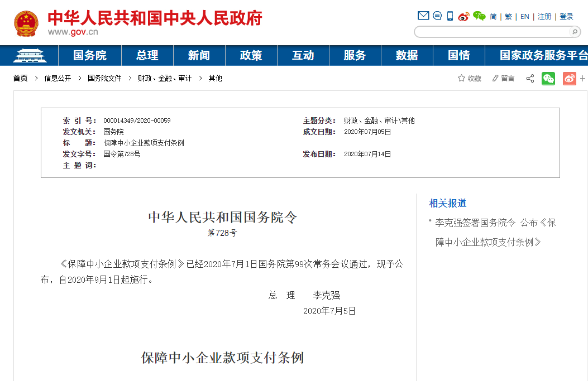Click the pencil 留言 message icon
The width and height of the screenshot is (588, 381).
click(x=503, y=78)
